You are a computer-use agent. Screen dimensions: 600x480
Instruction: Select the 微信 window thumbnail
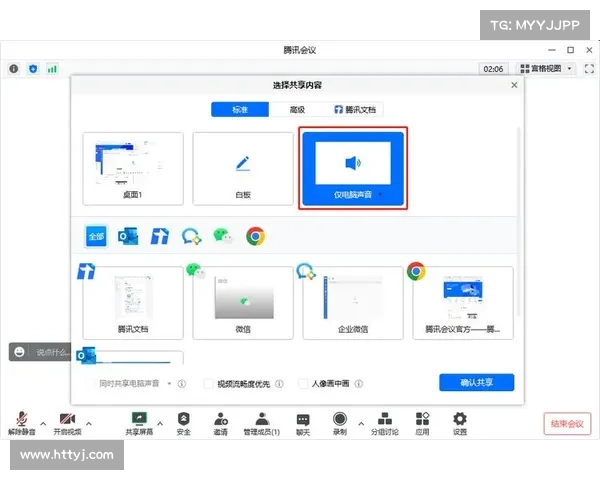pos(243,303)
